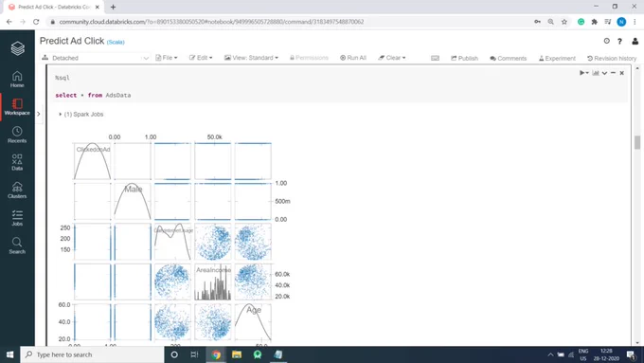Show hidden system tray icons

(550, 354)
